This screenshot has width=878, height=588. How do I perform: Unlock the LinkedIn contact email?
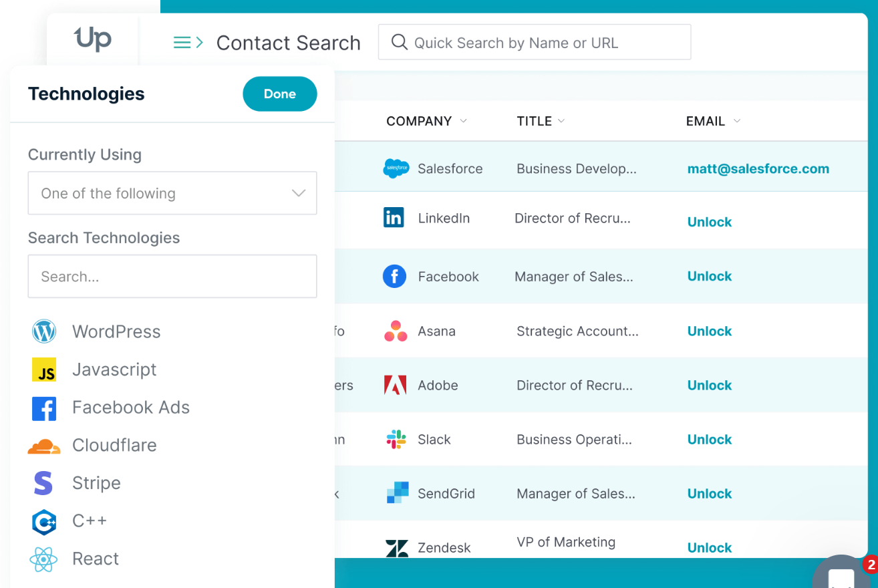[710, 222]
